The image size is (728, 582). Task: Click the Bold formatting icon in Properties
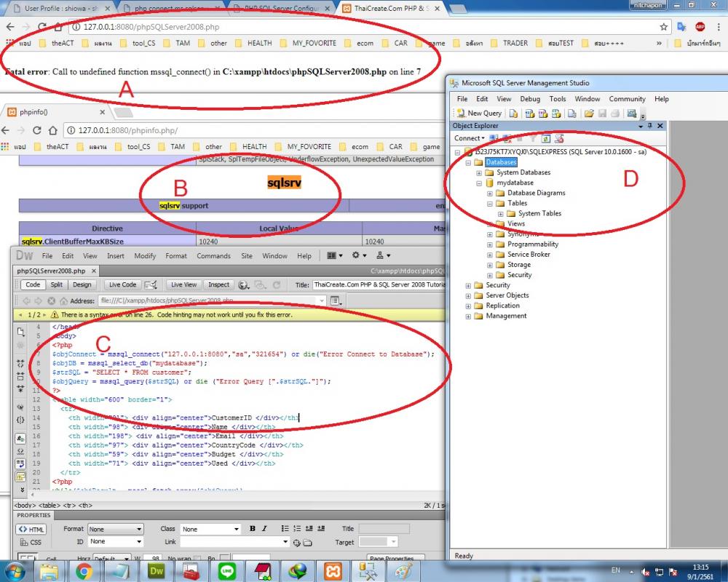pyautogui.click(x=253, y=529)
